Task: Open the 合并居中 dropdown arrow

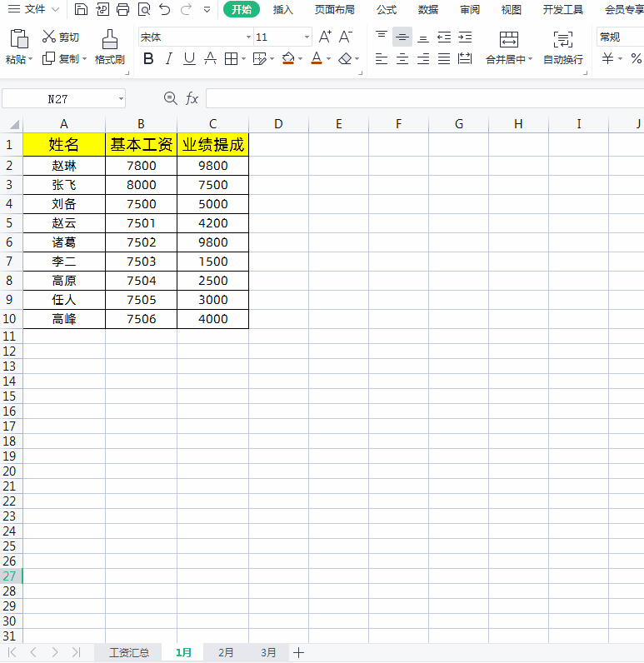Action: tap(530, 59)
